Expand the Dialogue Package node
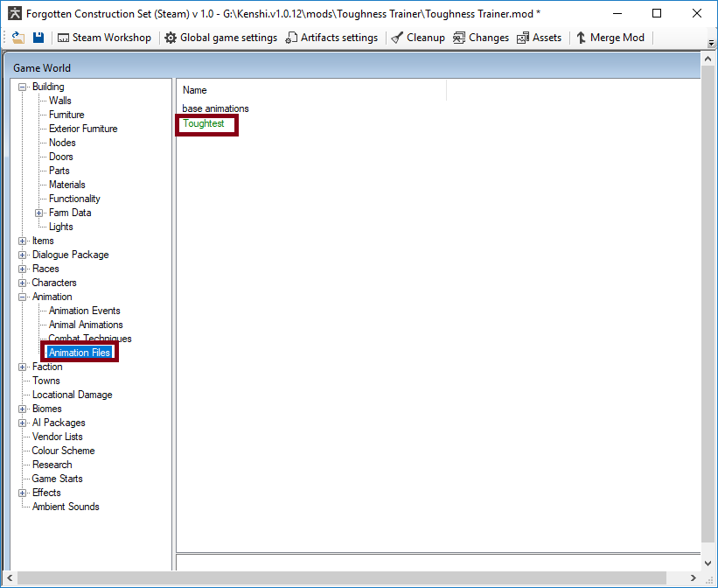This screenshot has width=718, height=588. coord(22,255)
